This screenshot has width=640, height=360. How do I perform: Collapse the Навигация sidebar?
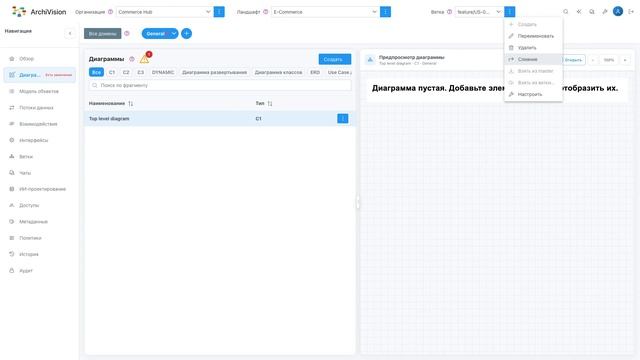[x=70, y=33]
